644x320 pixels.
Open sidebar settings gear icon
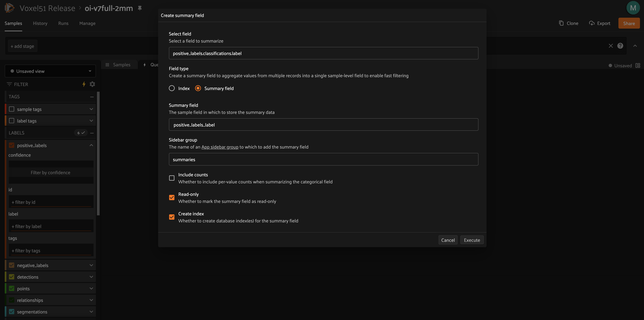(93, 84)
